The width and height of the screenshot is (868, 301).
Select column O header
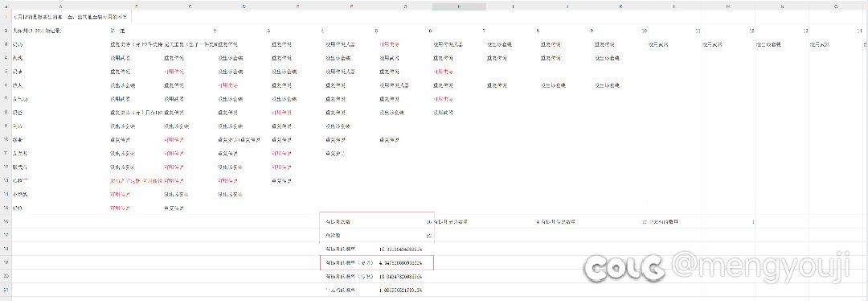coord(837,6)
